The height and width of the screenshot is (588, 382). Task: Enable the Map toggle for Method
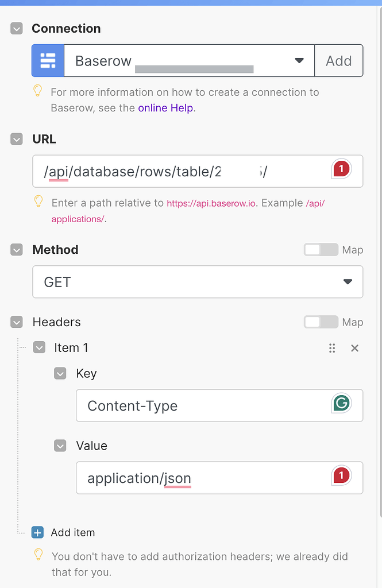pyautogui.click(x=321, y=250)
